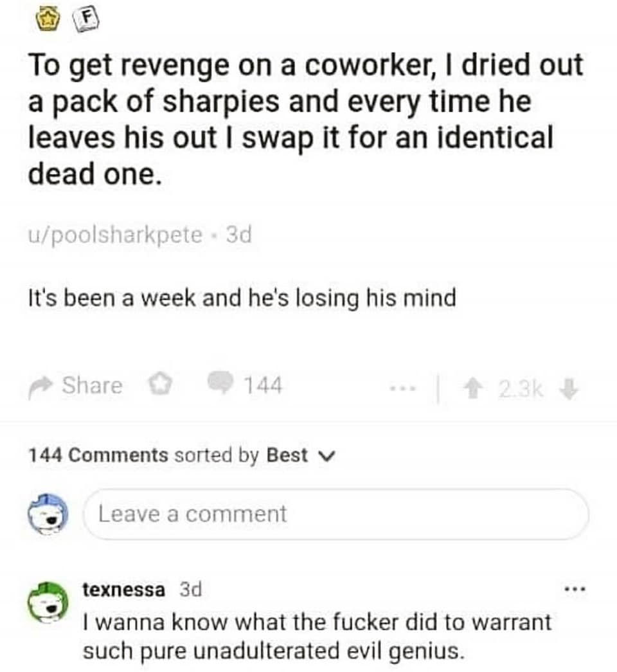
Task: Open the texnessa username link
Action: tap(124, 590)
